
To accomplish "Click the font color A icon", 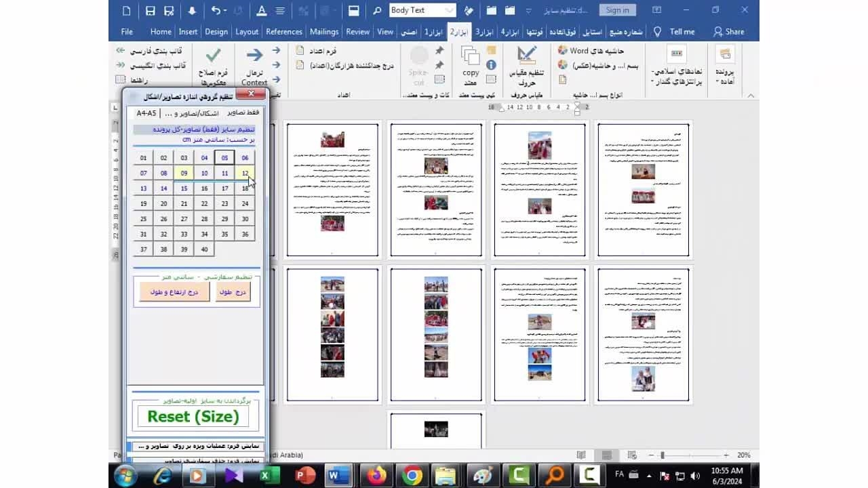I will tap(261, 10).
